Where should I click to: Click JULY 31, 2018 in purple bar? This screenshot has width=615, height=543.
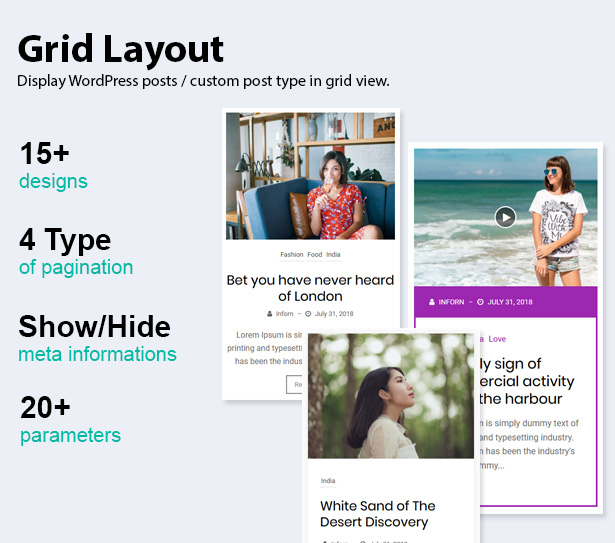tap(510, 302)
